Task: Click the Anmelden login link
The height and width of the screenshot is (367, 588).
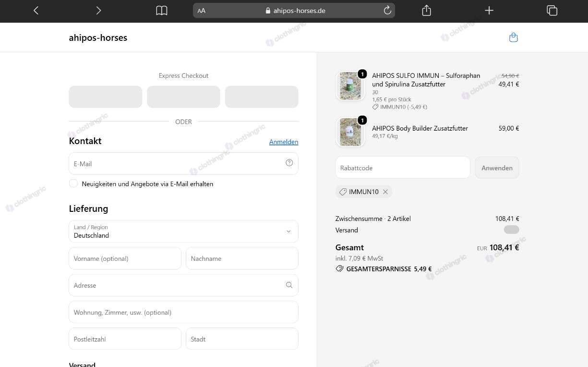Action: 284,142
